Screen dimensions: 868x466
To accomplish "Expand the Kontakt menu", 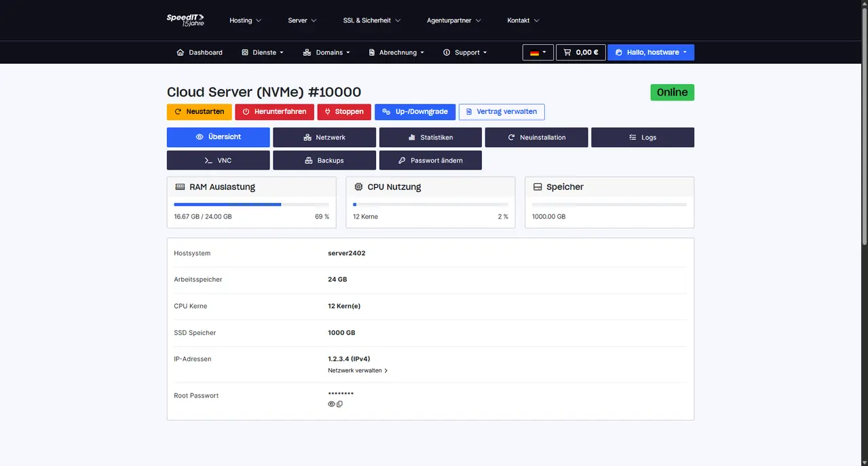I will point(523,20).
